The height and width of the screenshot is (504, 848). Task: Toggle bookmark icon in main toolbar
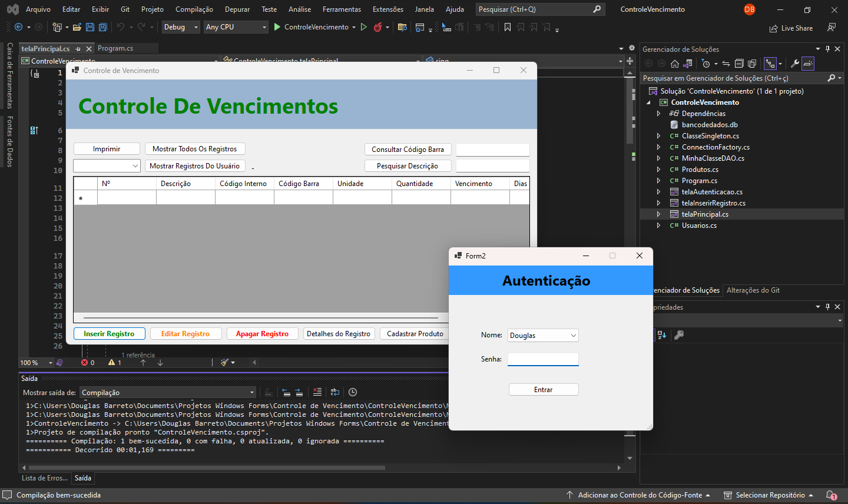(x=508, y=27)
